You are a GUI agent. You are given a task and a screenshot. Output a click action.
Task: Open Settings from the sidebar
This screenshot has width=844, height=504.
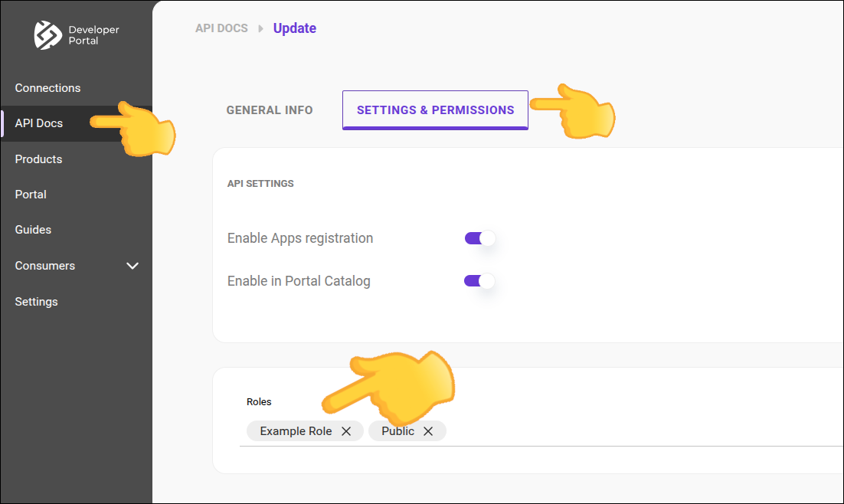click(36, 301)
